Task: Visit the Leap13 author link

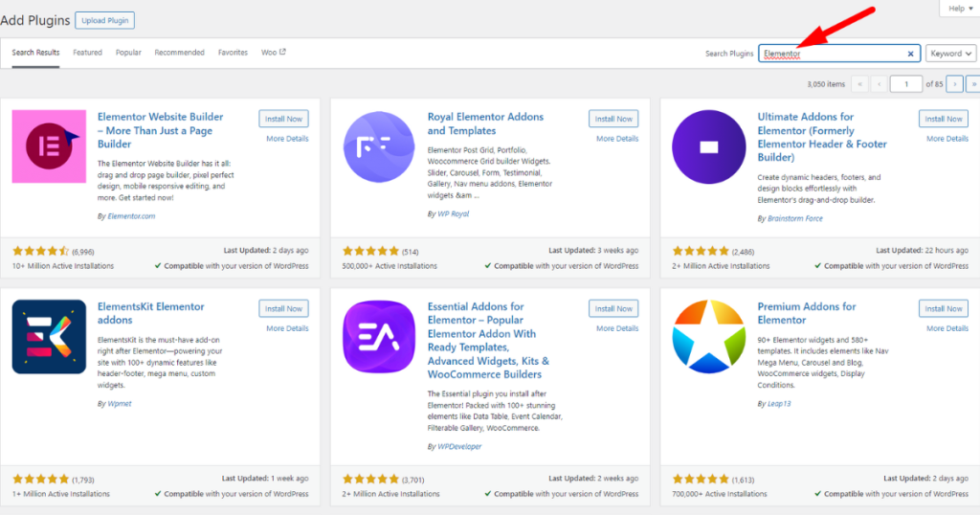Action: (779, 404)
